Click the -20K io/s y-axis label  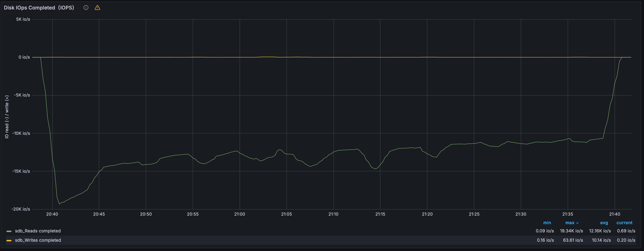pos(21,209)
